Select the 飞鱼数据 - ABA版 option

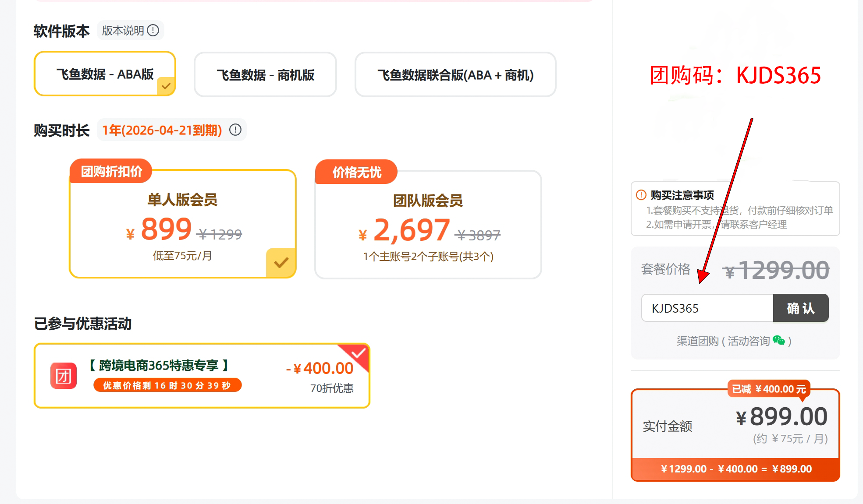point(105,74)
